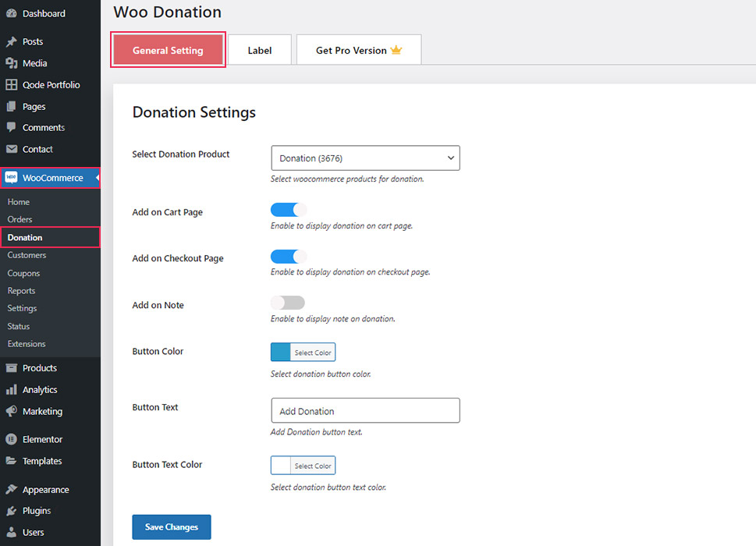Screen dimensions: 756x546
Task: Click the Analytics menu label
Action: [40, 390]
